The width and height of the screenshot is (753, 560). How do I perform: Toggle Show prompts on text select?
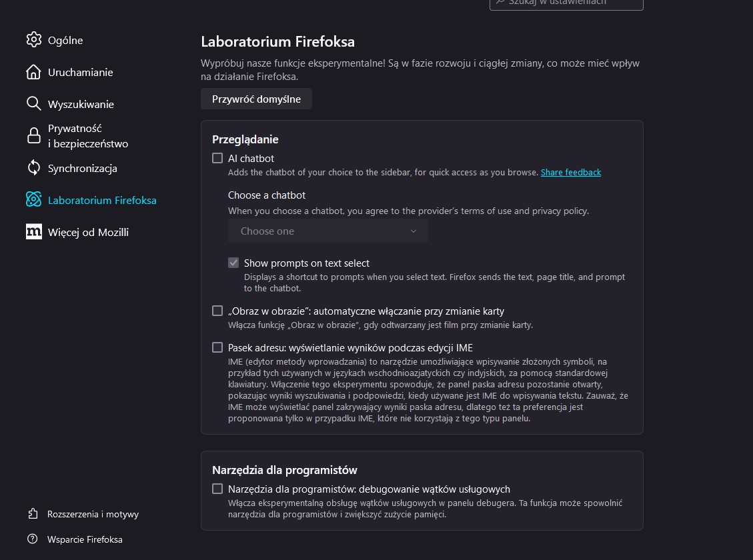tap(233, 263)
